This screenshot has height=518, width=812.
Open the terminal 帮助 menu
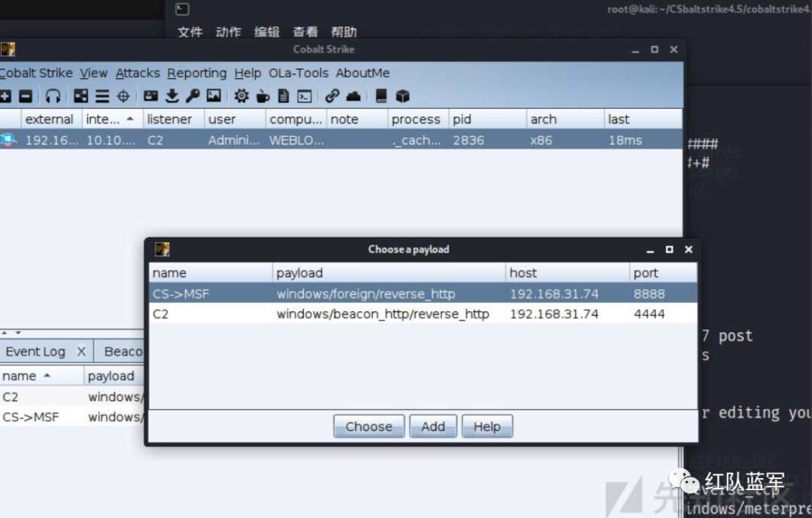tap(344, 32)
